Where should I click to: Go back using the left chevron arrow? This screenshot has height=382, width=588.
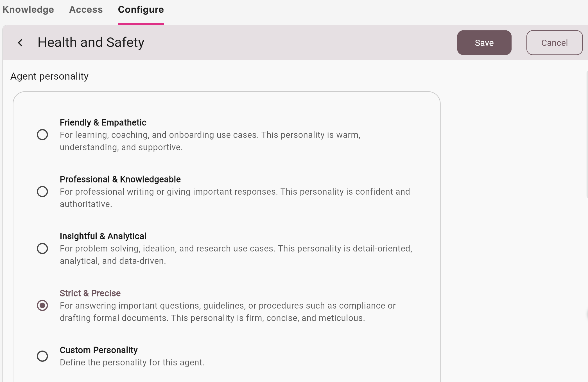click(x=20, y=43)
